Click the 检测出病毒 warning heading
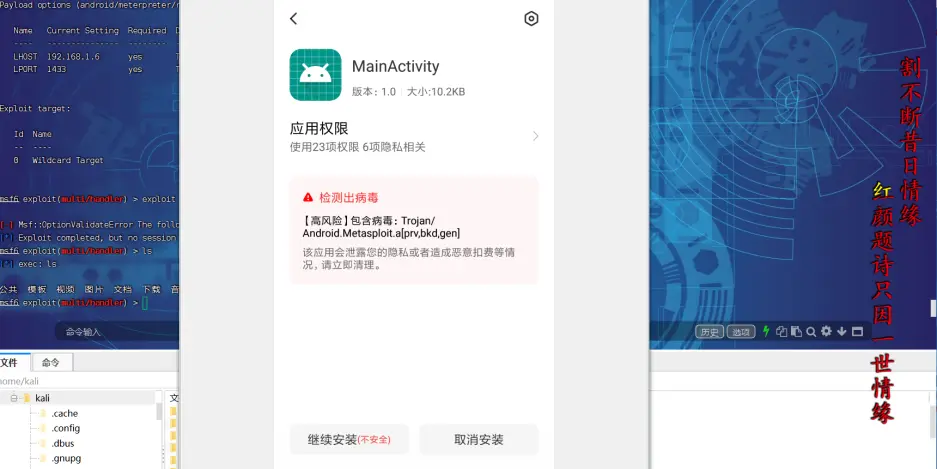Screen dimensions: 937x469 click(x=348, y=198)
